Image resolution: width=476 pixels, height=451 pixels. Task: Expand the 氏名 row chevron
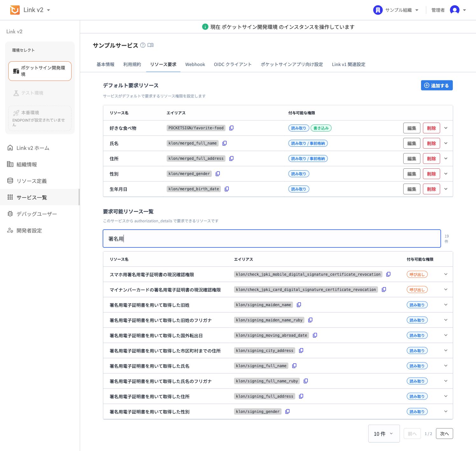[446, 143]
